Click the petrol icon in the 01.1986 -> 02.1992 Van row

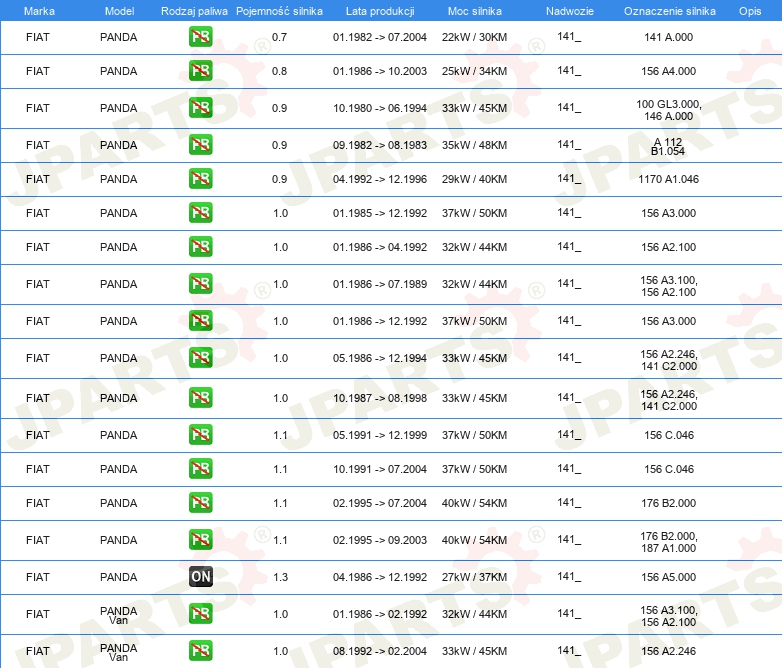(x=200, y=613)
